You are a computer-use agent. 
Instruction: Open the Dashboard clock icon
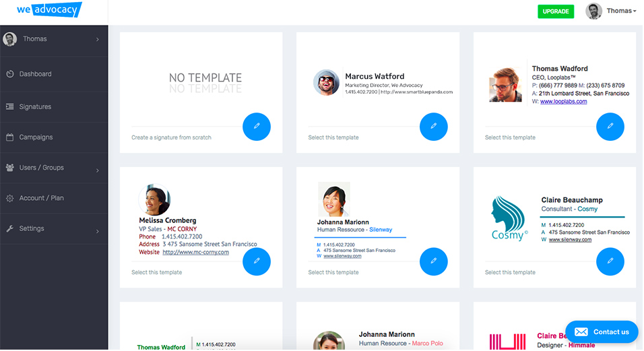pyautogui.click(x=10, y=74)
